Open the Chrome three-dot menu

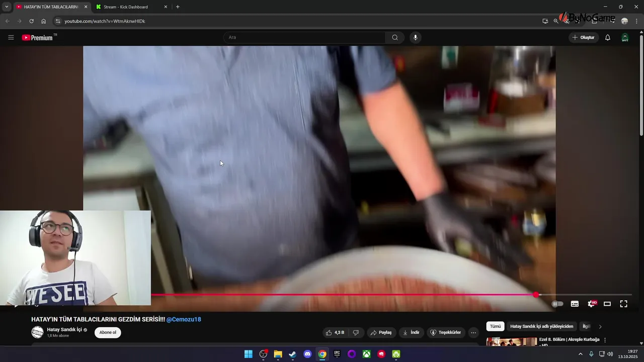[636, 21]
